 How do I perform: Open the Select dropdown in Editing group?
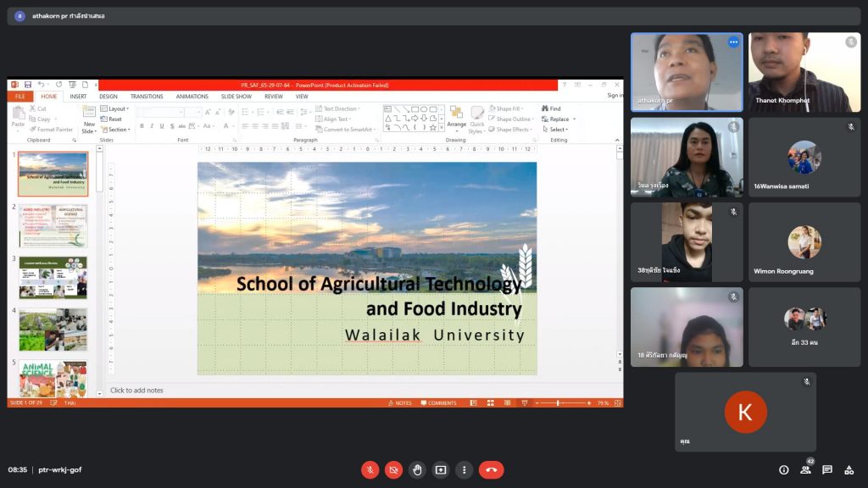click(557, 130)
